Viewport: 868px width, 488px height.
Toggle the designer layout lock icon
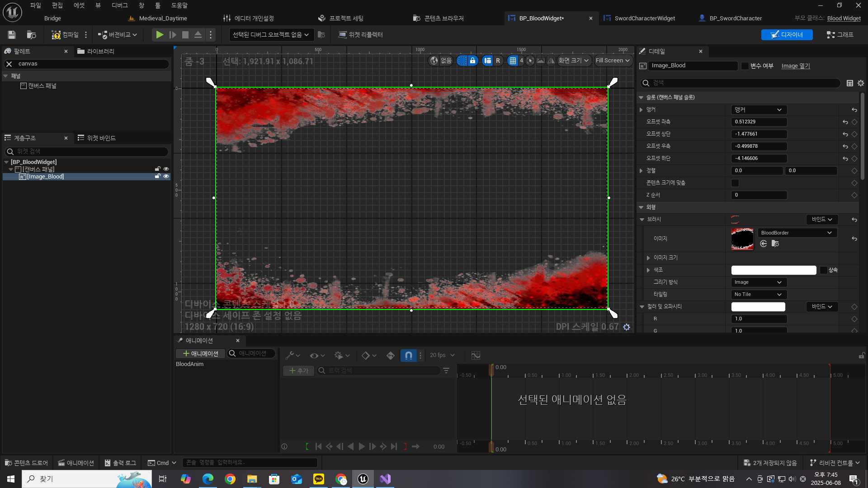coord(472,61)
